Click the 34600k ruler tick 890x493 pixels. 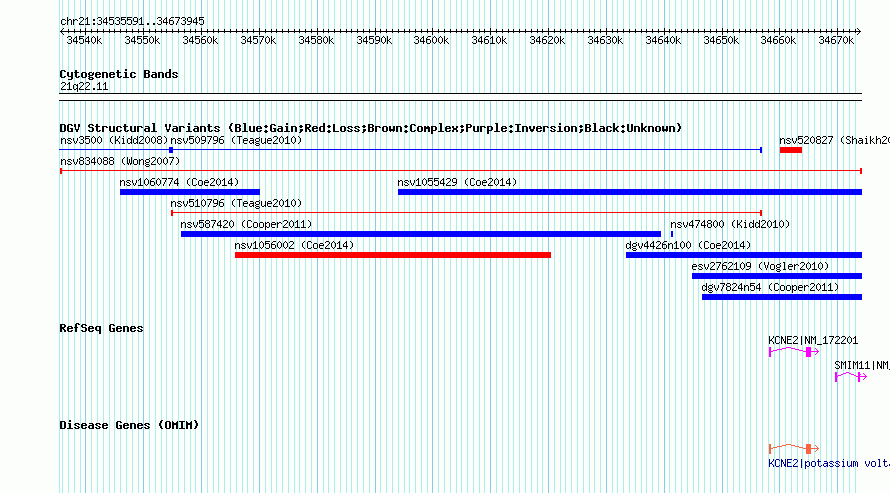click(x=431, y=40)
